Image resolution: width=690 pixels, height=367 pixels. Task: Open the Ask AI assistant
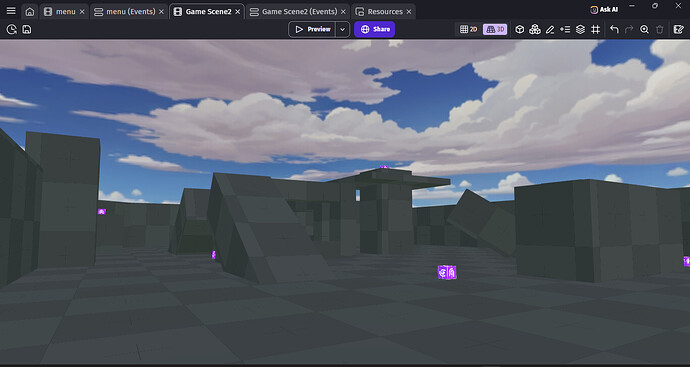pyautogui.click(x=604, y=10)
